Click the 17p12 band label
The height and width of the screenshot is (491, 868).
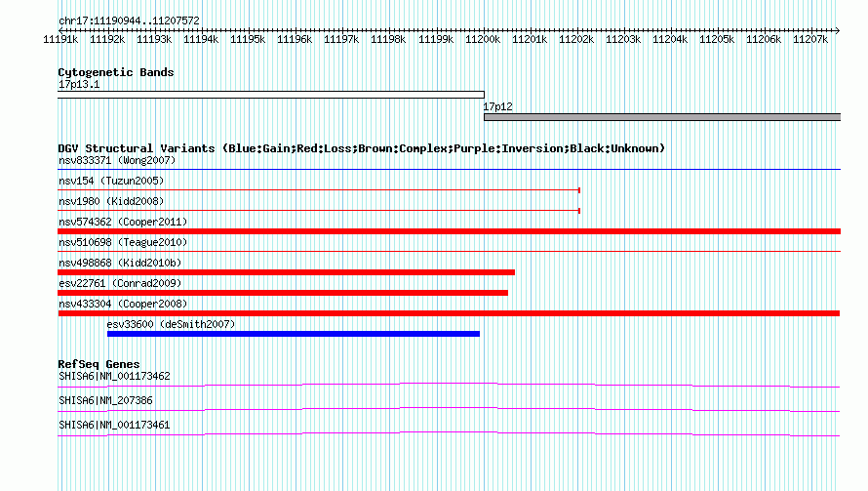click(497, 106)
